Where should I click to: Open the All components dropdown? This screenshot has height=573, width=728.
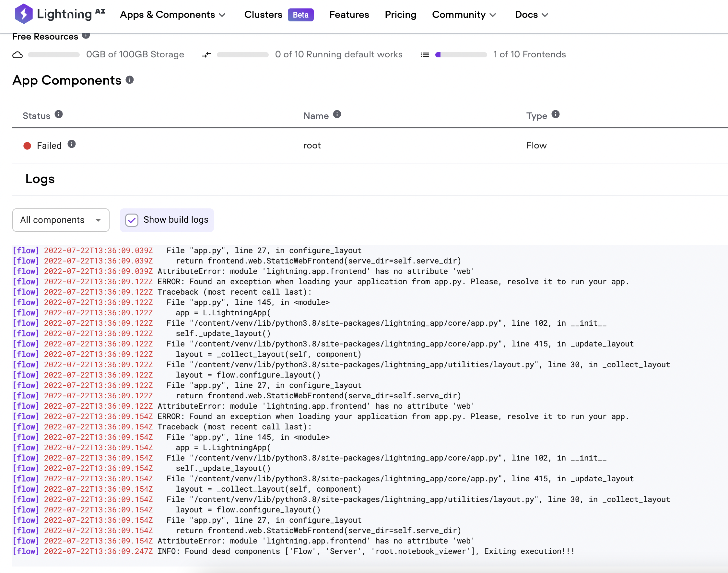pyautogui.click(x=61, y=220)
